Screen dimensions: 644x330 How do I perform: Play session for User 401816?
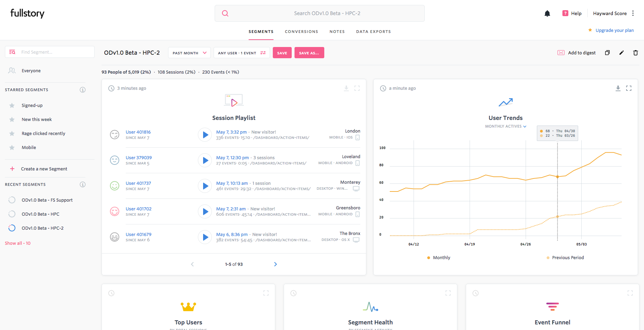[x=205, y=135]
